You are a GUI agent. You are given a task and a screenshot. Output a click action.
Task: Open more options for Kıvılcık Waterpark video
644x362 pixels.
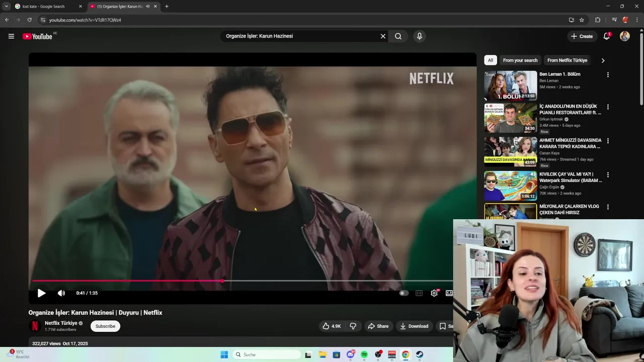(x=608, y=174)
